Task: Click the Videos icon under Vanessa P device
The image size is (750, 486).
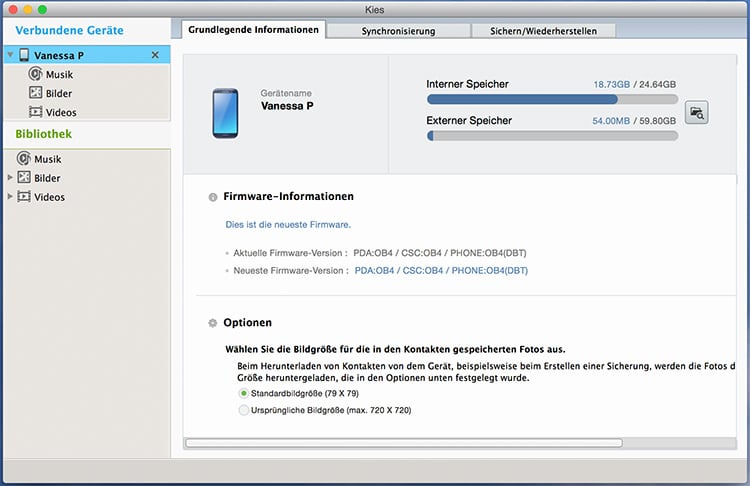Action: tap(35, 111)
